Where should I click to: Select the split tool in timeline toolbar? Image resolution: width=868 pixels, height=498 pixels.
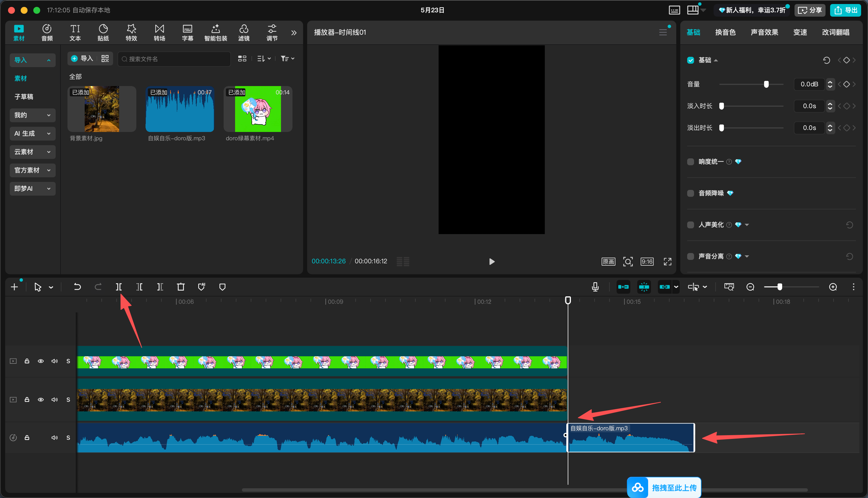pos(119,287)
